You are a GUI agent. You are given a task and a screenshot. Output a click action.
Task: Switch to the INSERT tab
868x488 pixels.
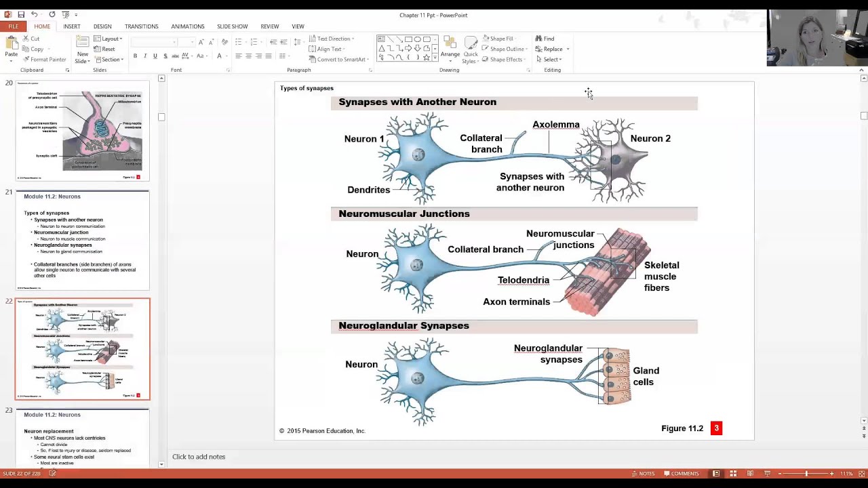pyautogui.click(x=71, y=26)
